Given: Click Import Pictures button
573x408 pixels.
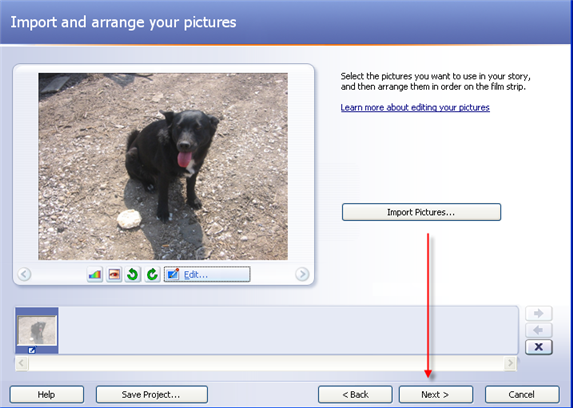Looking at the screenshot, I should 421,212.
